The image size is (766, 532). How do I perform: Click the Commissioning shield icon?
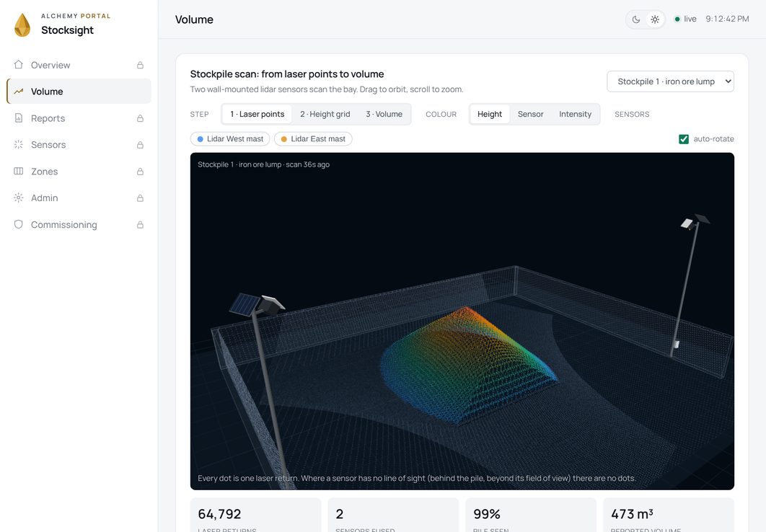pos(19,224)
